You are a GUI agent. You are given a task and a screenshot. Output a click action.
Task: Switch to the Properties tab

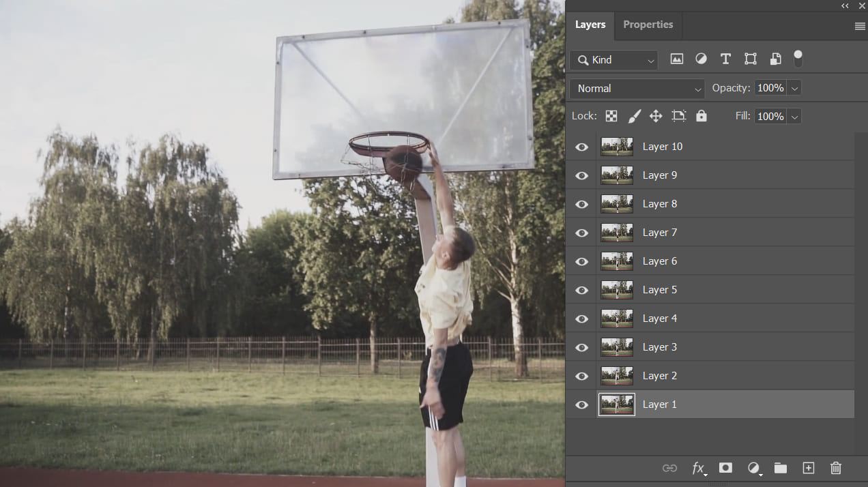coord(648,25)
